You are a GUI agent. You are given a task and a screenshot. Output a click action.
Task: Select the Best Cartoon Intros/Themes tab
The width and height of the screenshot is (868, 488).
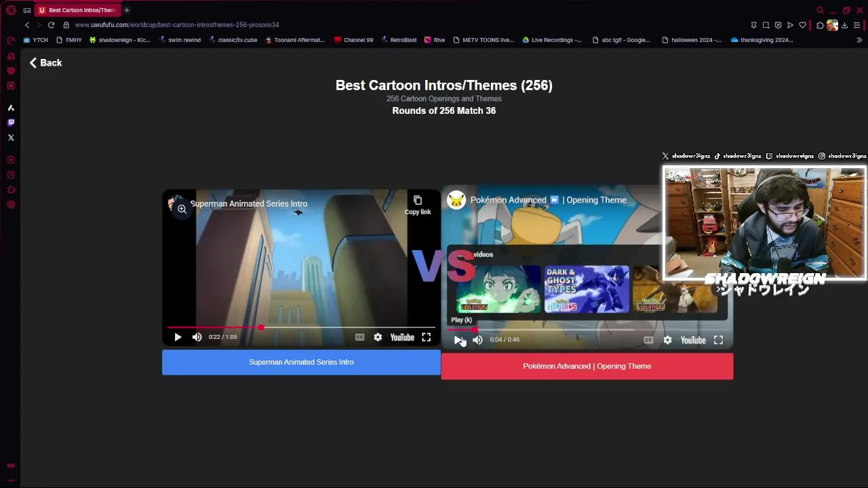point(77,10)
